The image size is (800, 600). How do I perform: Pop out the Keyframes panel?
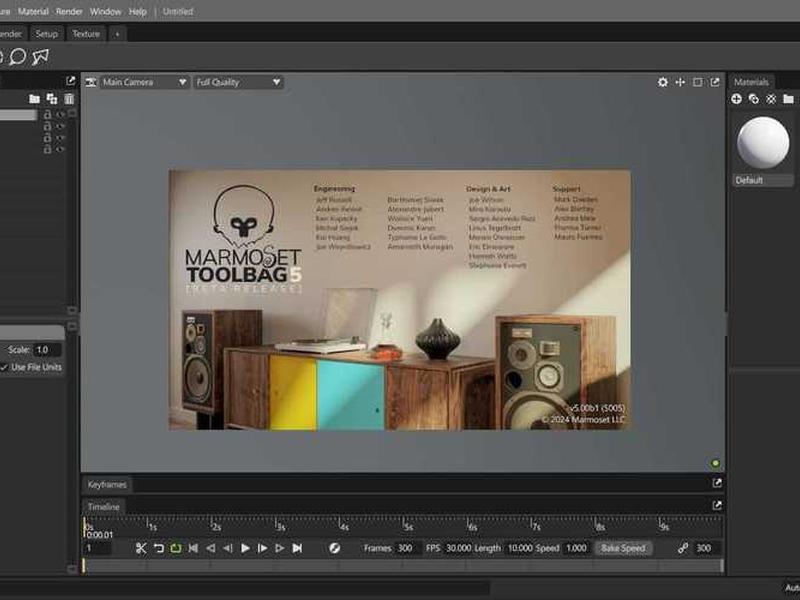click(x=717, y=483)
